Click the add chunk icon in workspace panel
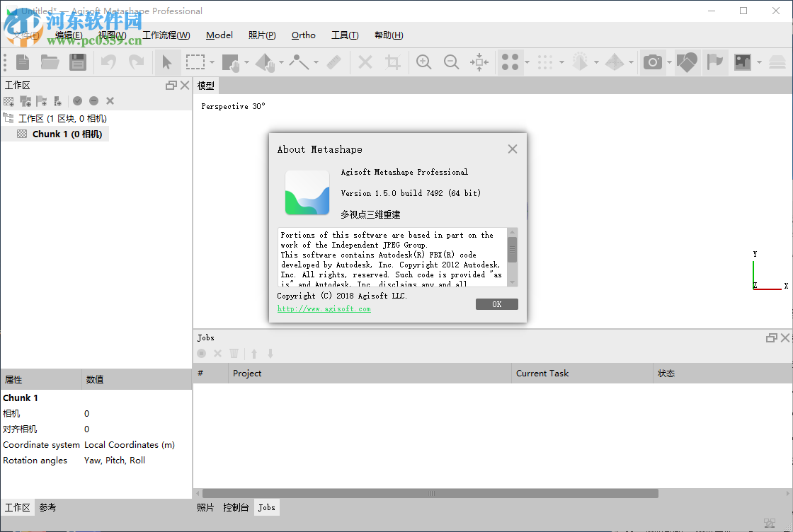Image resolution: width=793 pixels, height=532 pixels. tap(8, 101)
